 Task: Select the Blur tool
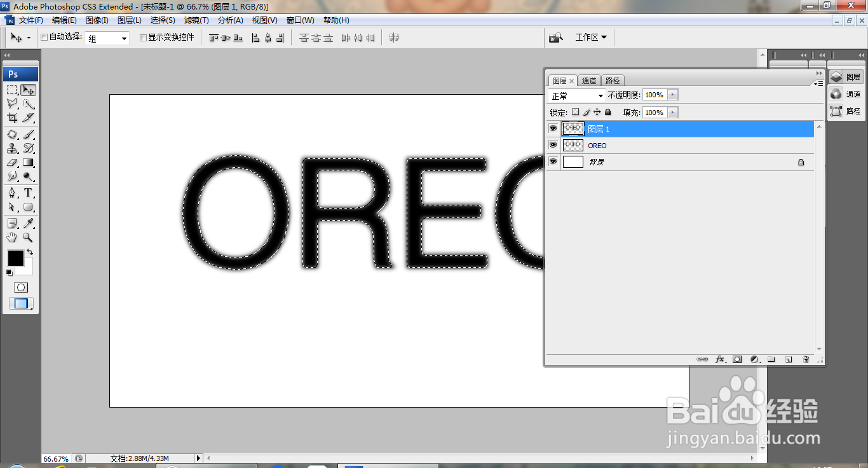point(12,177)
